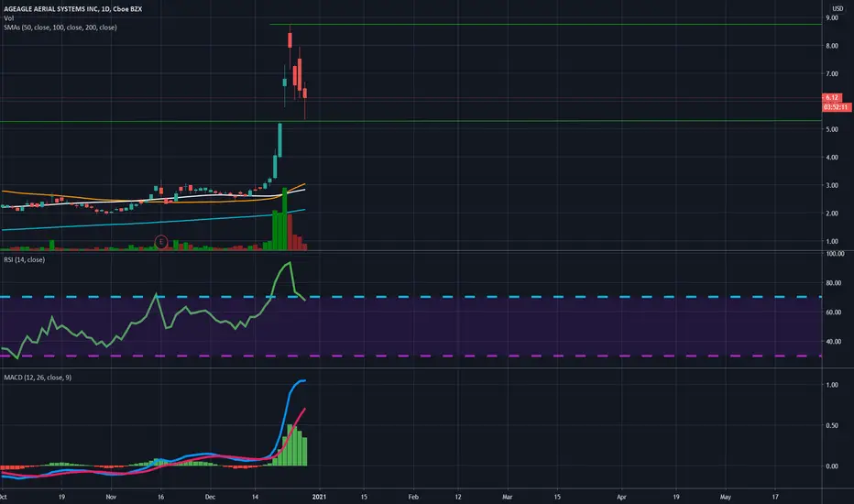Click the 5.00 price axis label
The height and width of the screenshot is (504, 854).
pyautogui.click(x=832, y=130)
